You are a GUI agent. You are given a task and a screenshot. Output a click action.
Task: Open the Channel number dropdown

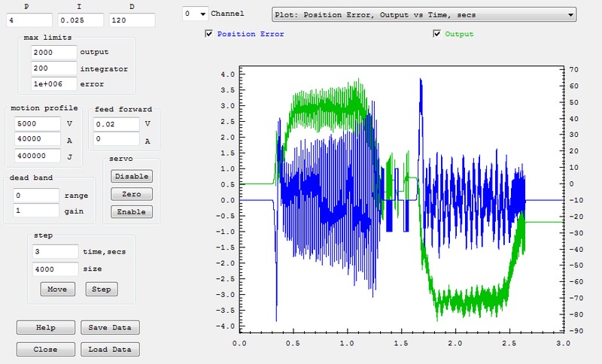pyautogui.click(x=196, y=14)
